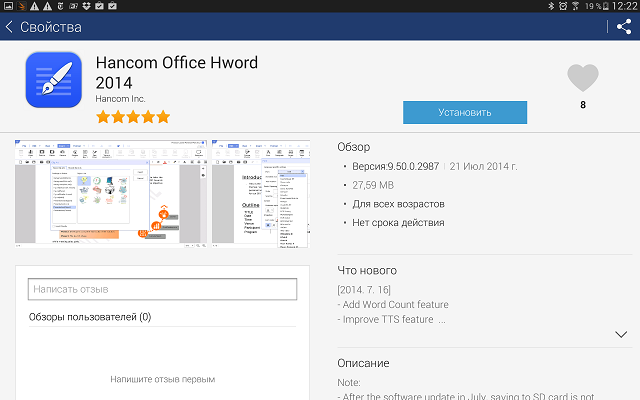Open the Hancom Inc. developer link

pyautogui.click(x=120, y=99)
